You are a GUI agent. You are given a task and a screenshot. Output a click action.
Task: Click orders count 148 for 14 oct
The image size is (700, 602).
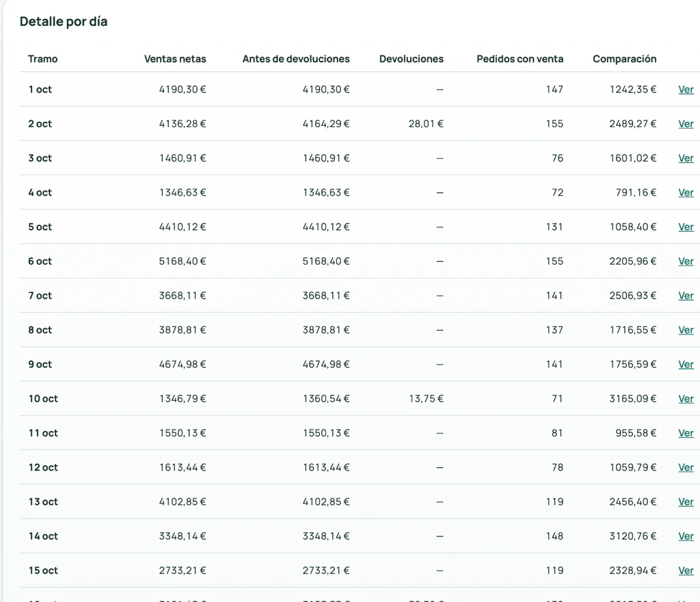(x=554, y=536)
